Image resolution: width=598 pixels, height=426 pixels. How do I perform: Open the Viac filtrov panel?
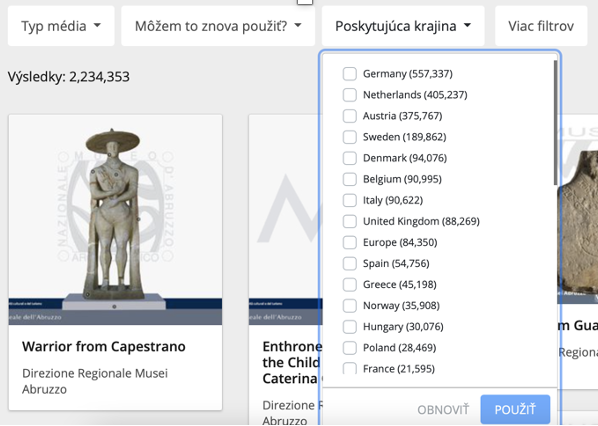[x=541, y=26]
